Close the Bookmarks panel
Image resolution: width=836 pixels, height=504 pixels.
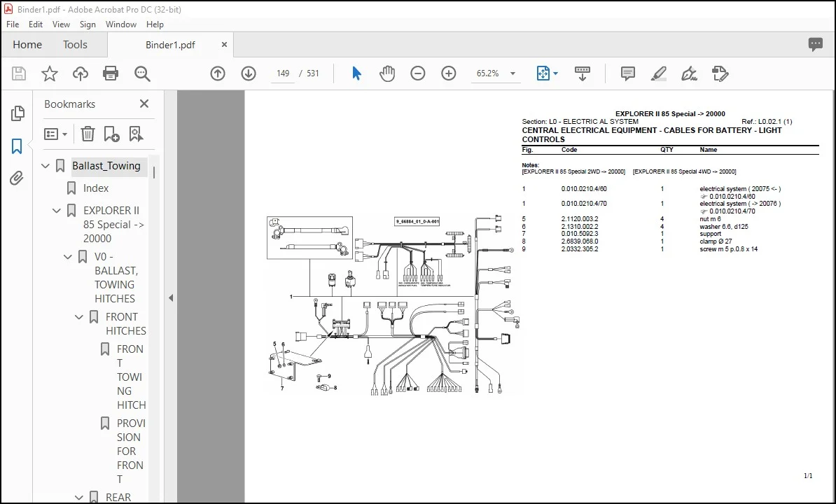pos(144,104)
